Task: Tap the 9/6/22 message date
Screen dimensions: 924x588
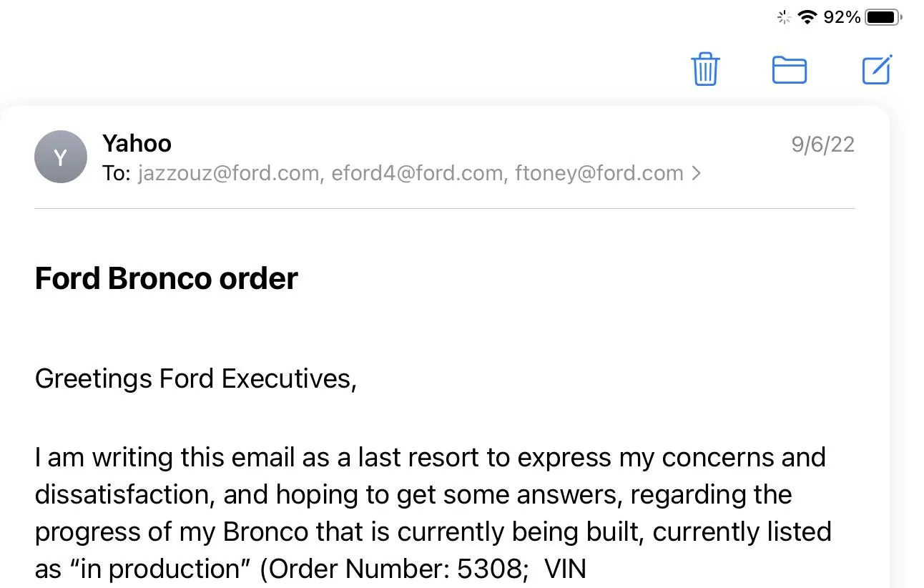Action: [x=822, y=144]
